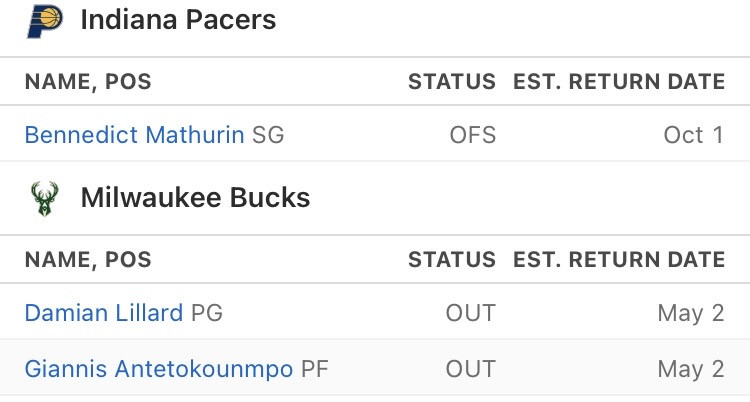This screenshot has height=402, width=750.
Task: Click Damian Lillard's OUT status
Action: pyautogui.click(x=471, y=313)
